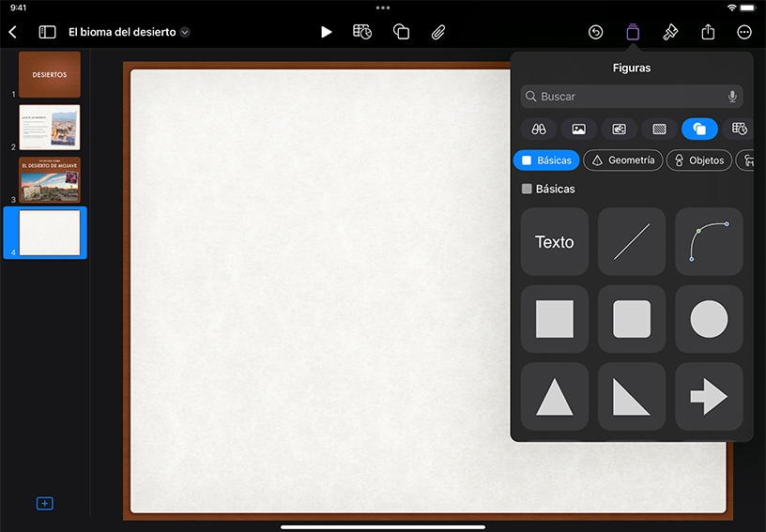Select slide 3 El Desierto de Mojave
The image size is (766, 532).
pos(50,180)
